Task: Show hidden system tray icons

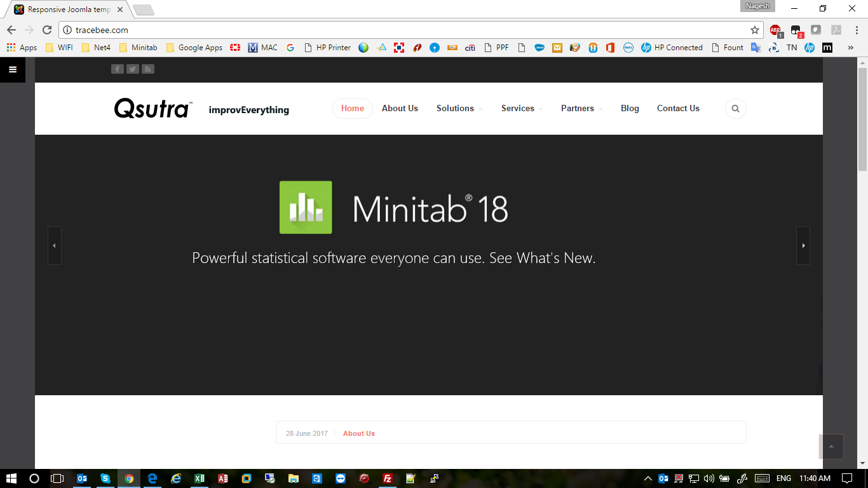Action: coord(648,478)
